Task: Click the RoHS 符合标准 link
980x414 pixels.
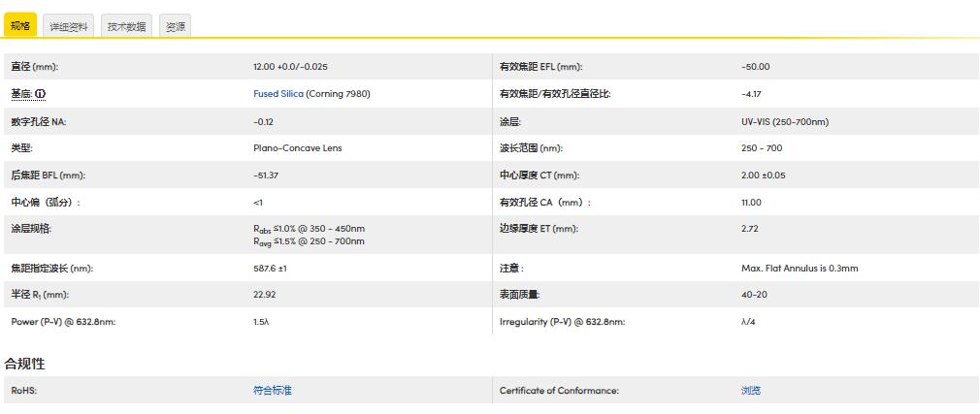Action: [x=272, y=390]
